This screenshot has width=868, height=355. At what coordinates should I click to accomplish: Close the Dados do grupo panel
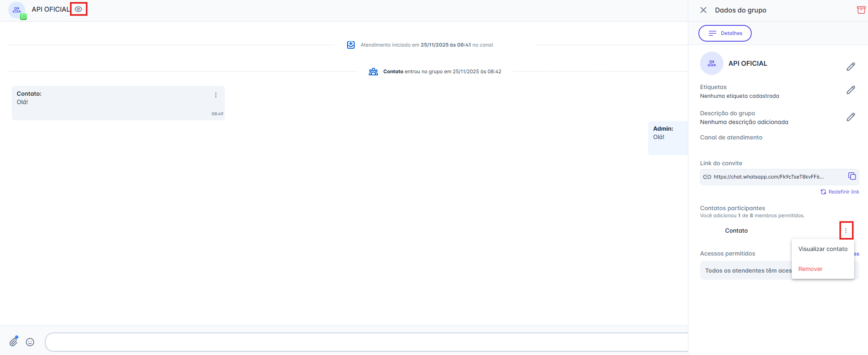[x=703, y=10]
